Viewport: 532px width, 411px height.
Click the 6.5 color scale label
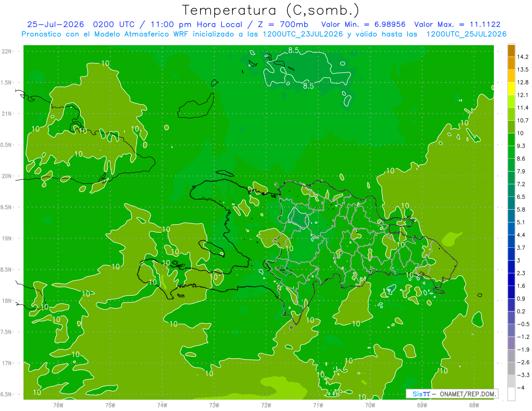[521, 197]
